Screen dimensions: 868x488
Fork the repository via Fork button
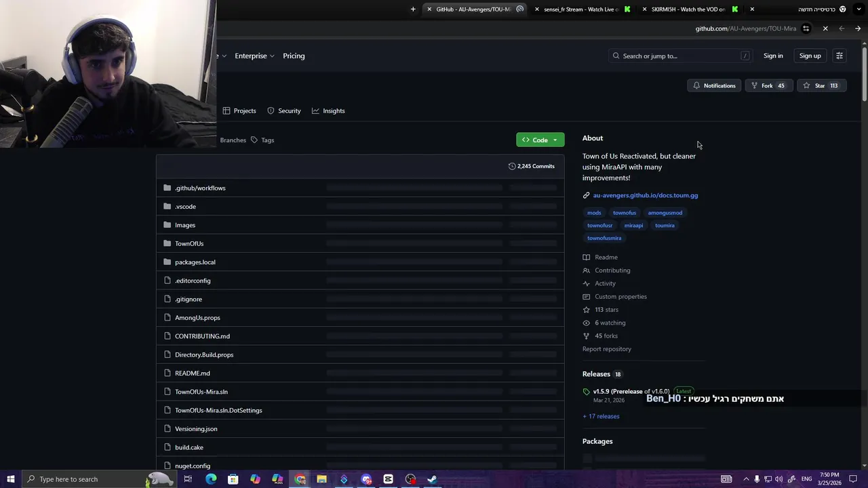[x=768, y=85]
